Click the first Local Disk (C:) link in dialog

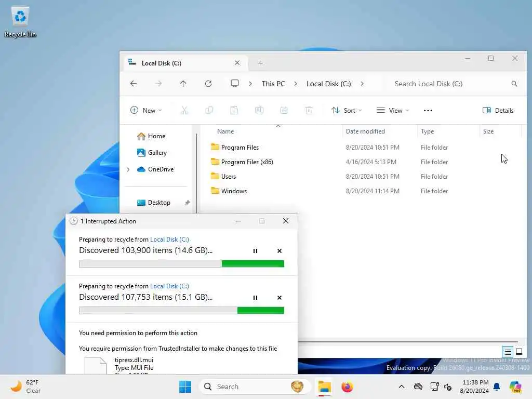coord(169,239)
